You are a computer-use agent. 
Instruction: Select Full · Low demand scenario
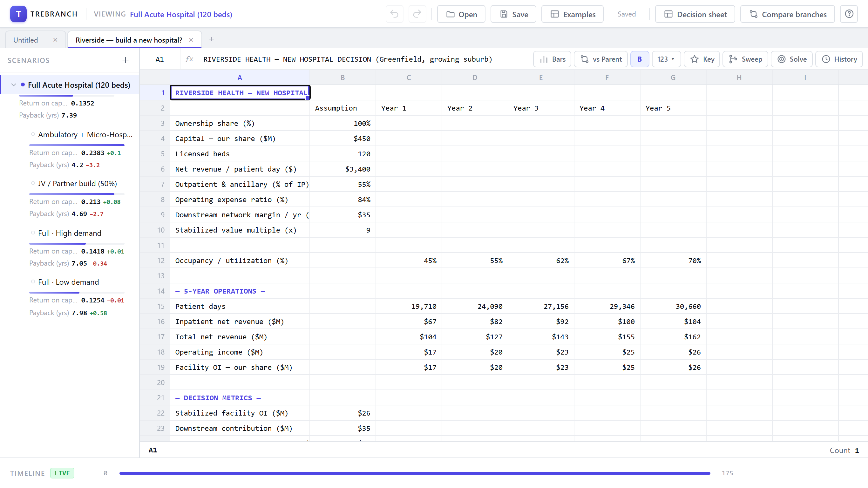pyautogui.click(x=68, y=282)
